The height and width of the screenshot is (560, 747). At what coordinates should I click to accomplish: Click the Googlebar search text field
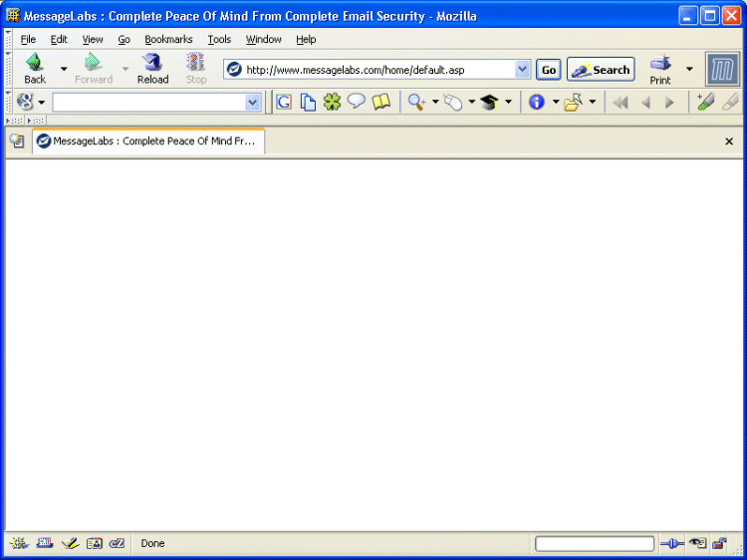pyautogui.click(x=149, y=102)
